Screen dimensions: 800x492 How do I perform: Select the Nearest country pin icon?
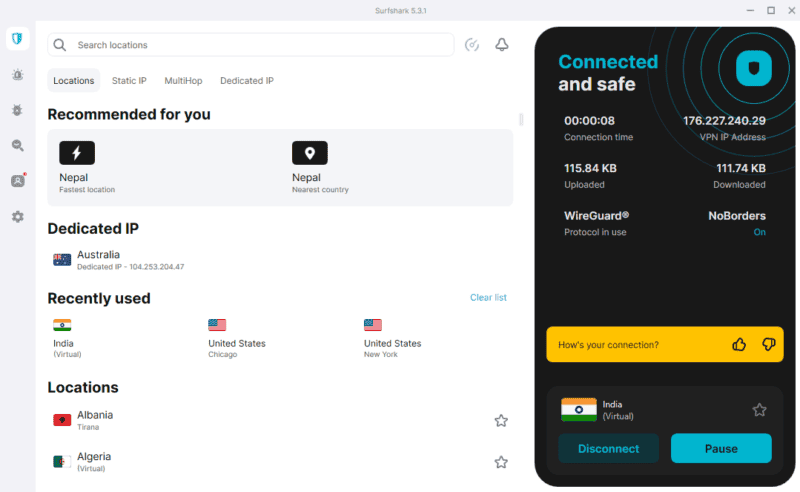pyautogui.click(x=310, y=153)
